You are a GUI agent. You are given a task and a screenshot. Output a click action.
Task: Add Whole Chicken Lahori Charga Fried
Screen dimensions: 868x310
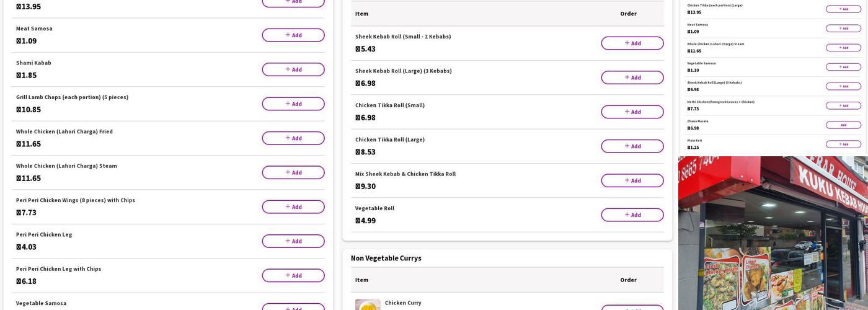pos(293,138)
